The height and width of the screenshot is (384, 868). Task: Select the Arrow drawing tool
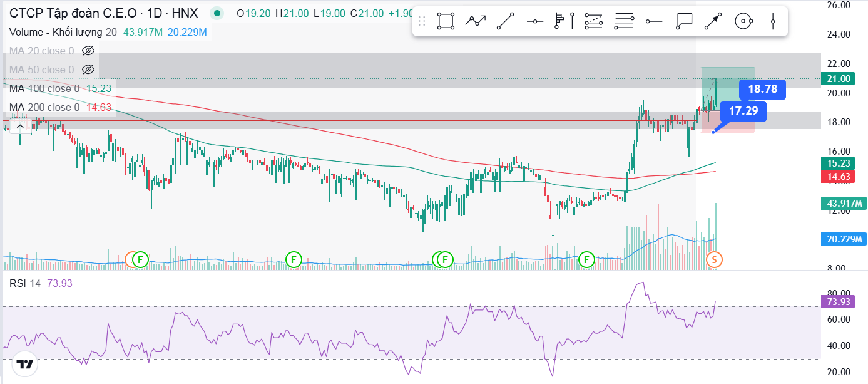[713, 21]
